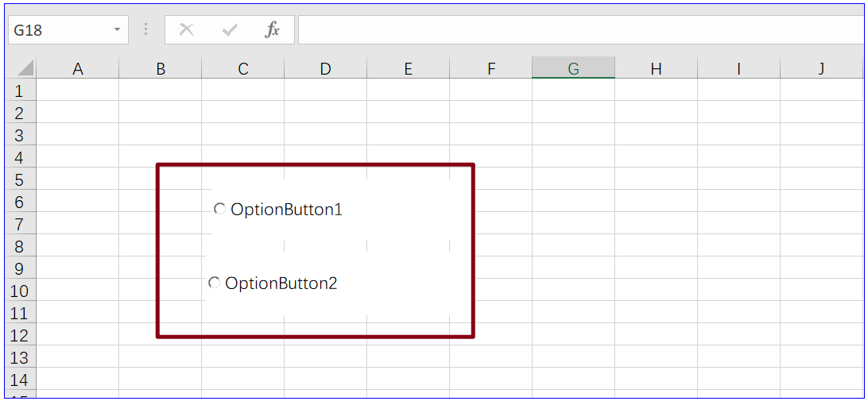This screenshot has width=868, height=401.
Task: Click the Enter checkmark formula bar icon
Action: point(230,30)
